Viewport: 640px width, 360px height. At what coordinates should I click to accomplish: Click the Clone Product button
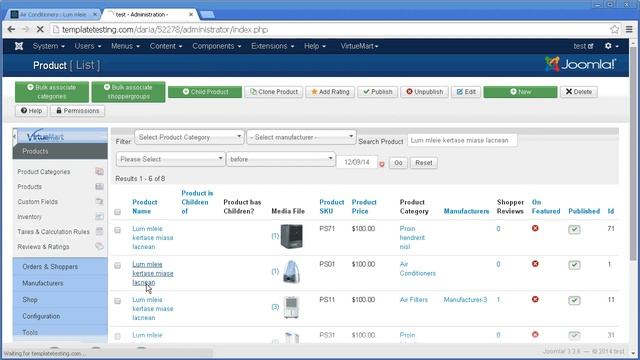point(274,92)
